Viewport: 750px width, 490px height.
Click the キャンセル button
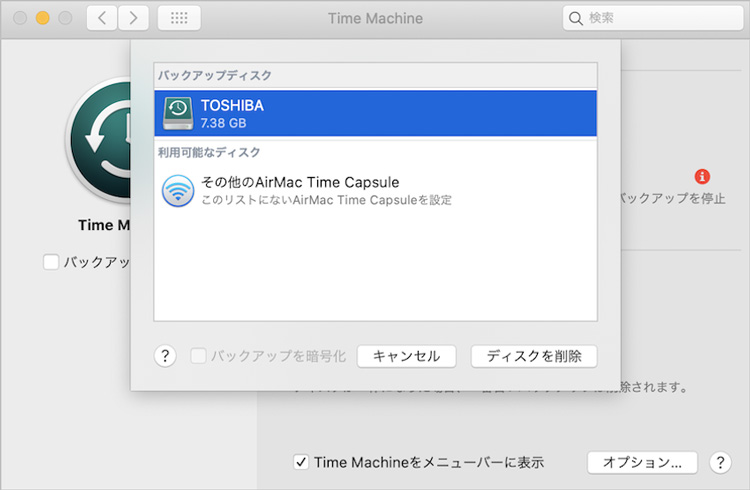coord(407,356)
